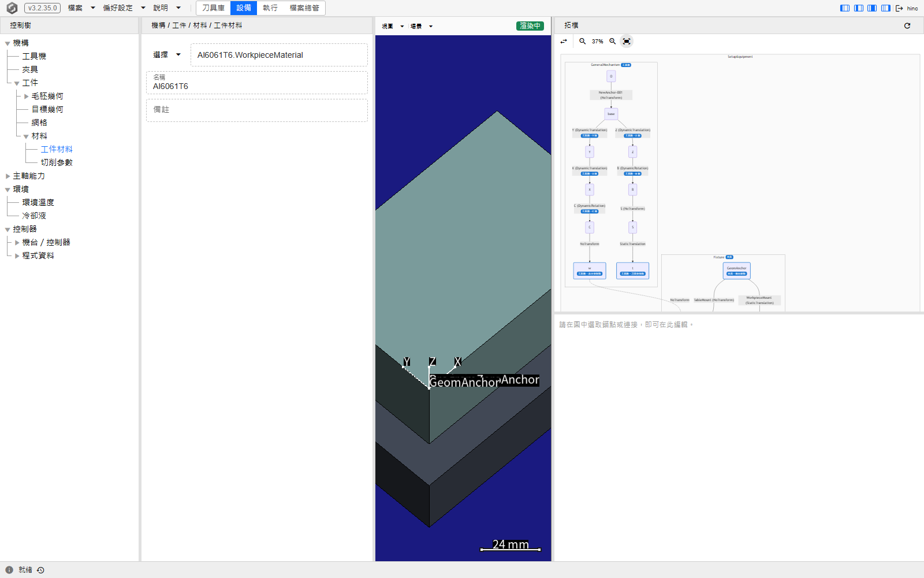Switch to the 執行 tab
924x578 pixels.
click(270, 8)
